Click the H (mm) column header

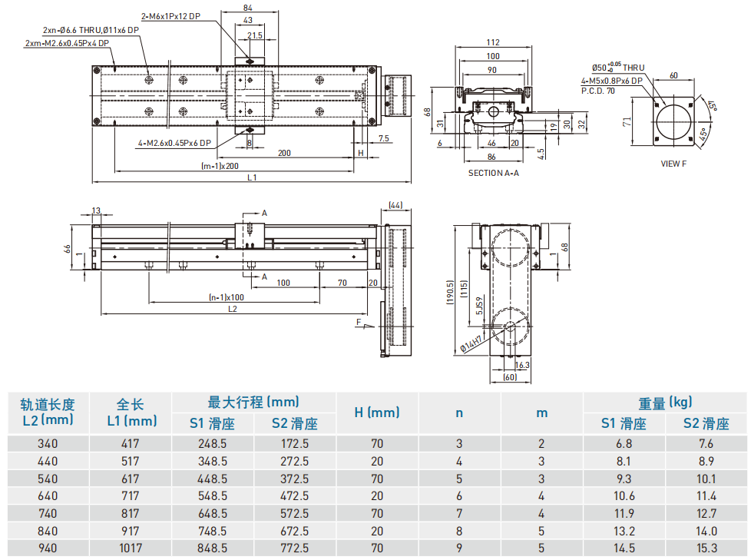point(376,413)
